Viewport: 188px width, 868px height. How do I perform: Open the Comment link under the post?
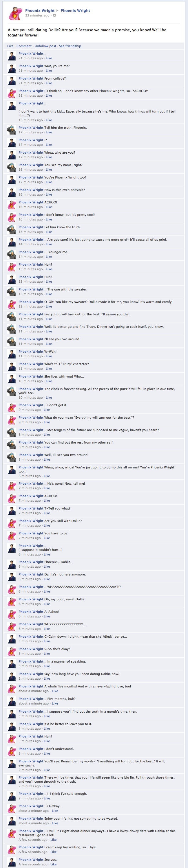[x=24, y=46]
